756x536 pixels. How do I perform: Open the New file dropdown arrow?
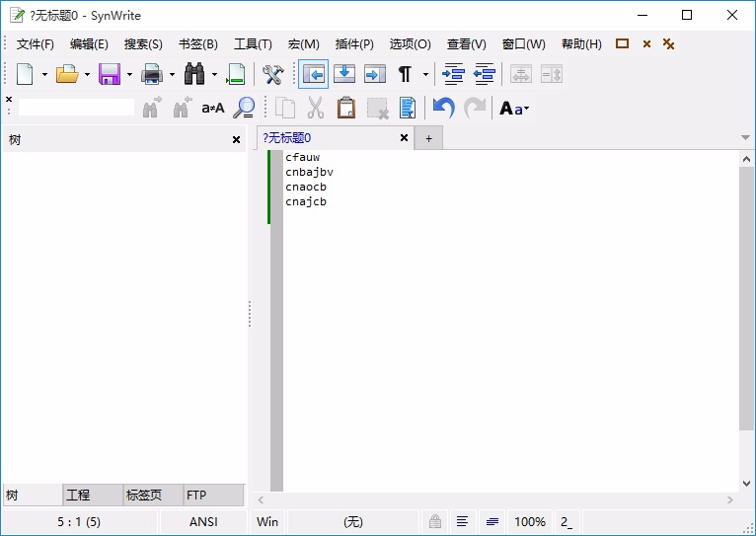pos(44,74)
